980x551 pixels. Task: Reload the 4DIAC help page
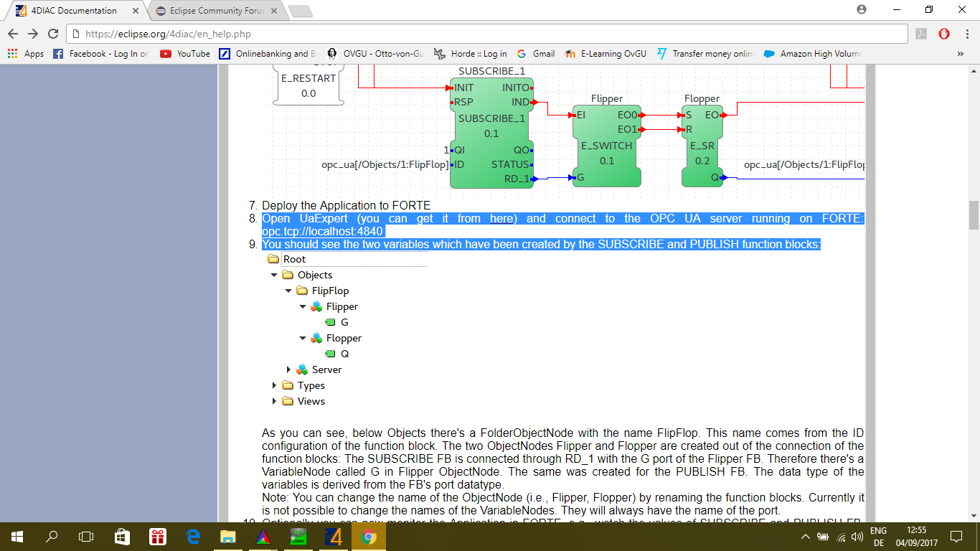coord(53,34)
